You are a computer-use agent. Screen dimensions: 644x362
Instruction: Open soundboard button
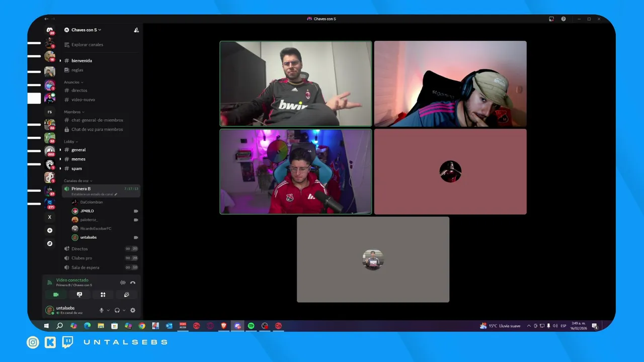click(126, 295)
